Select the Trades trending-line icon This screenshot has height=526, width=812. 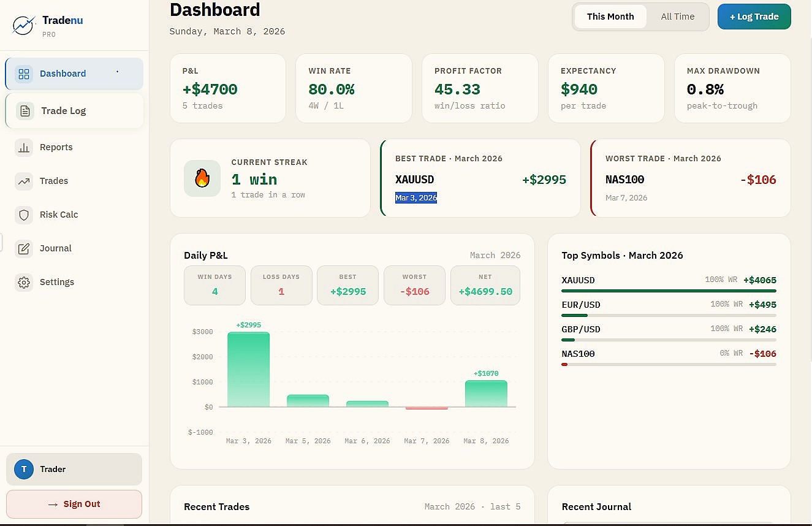pyautogui.click(x=24, y=181)
